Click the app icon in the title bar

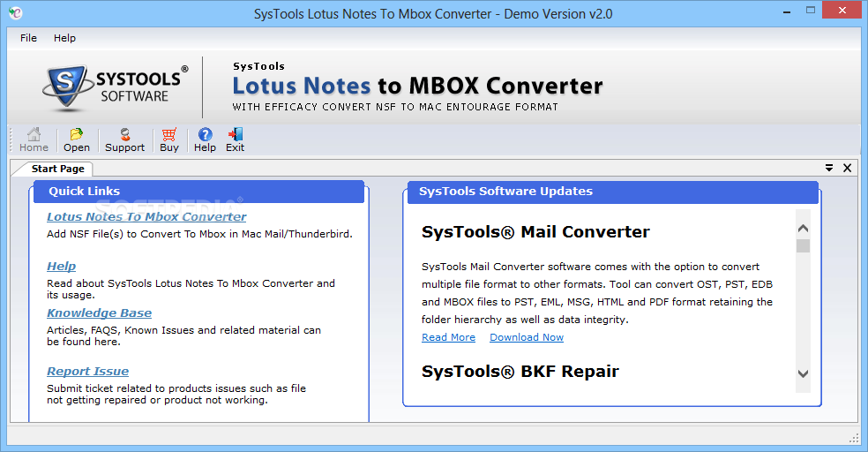coord(16,12)
